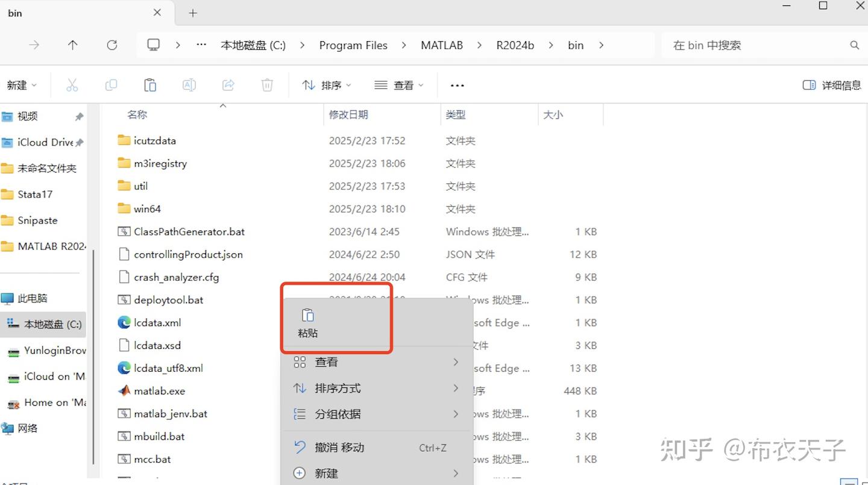
Task: Expand the 分组依据 submenu
Action: 338,414
